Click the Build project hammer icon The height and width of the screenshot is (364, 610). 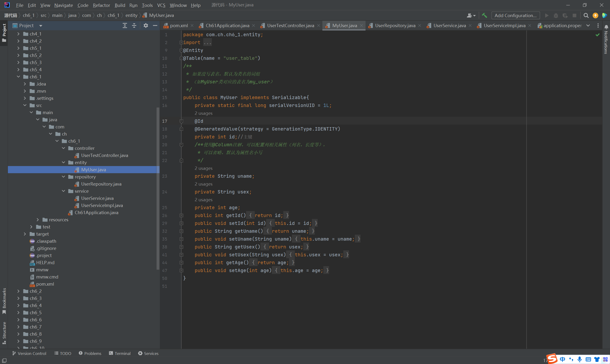click(x=484, y=15)
